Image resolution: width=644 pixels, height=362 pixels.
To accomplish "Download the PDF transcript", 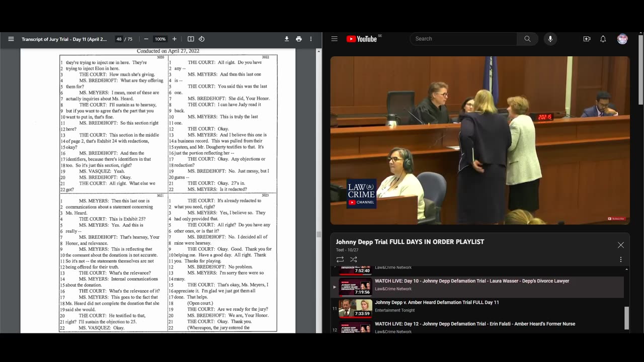I will pos(287,39).
